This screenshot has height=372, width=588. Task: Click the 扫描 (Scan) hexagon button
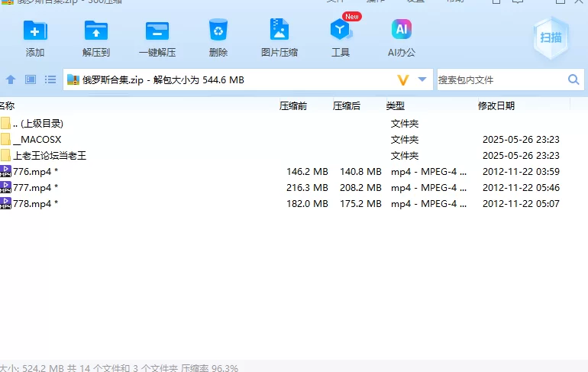[x=551, y=37]
